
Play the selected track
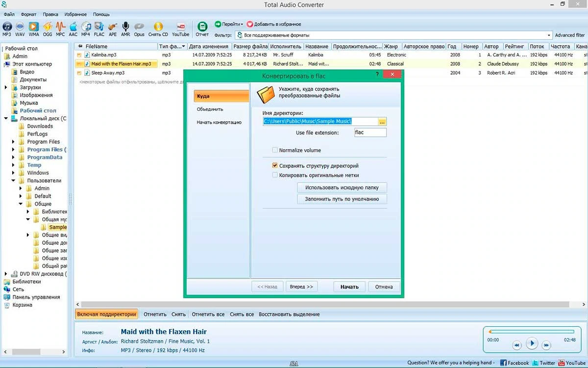coord(532,343)
